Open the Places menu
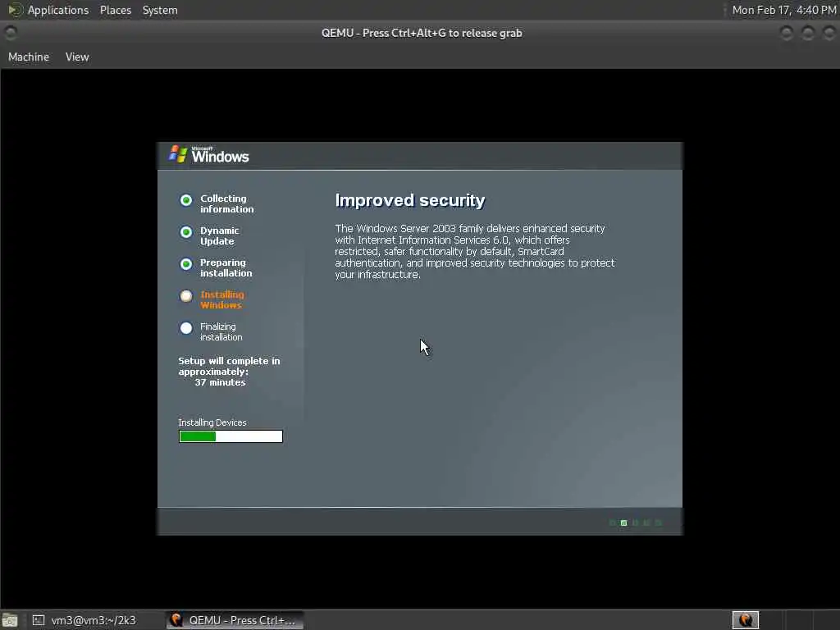Screen dimensions: 840x630 115,10
